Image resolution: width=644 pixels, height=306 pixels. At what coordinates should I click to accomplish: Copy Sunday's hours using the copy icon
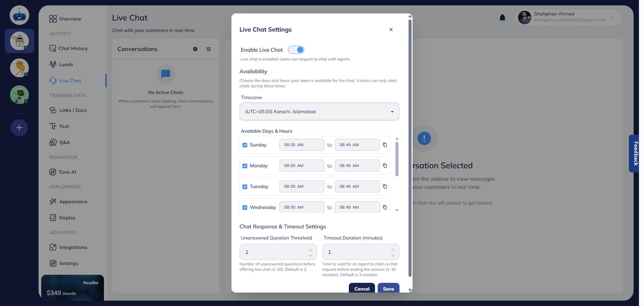(x=385, y=145)
